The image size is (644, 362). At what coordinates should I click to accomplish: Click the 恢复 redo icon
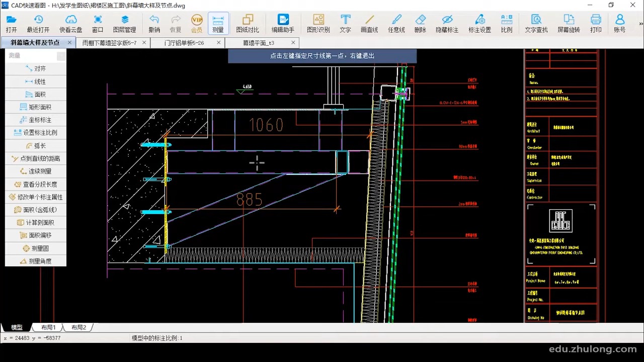(x=176, y=24)
